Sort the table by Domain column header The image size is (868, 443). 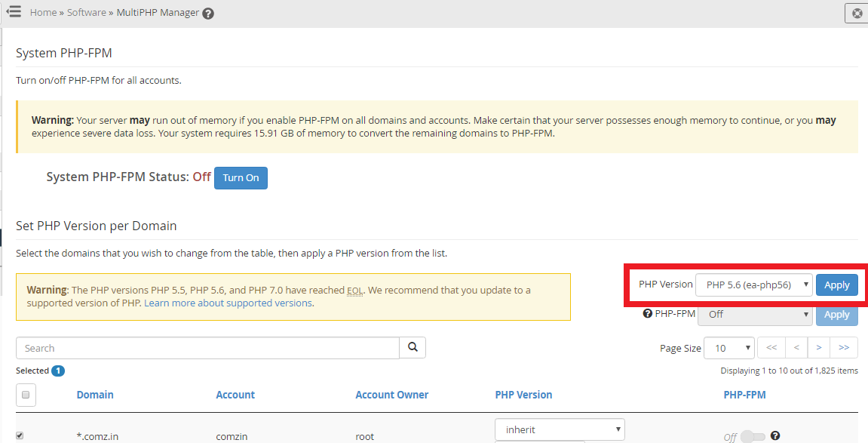(x=95, y=395)
